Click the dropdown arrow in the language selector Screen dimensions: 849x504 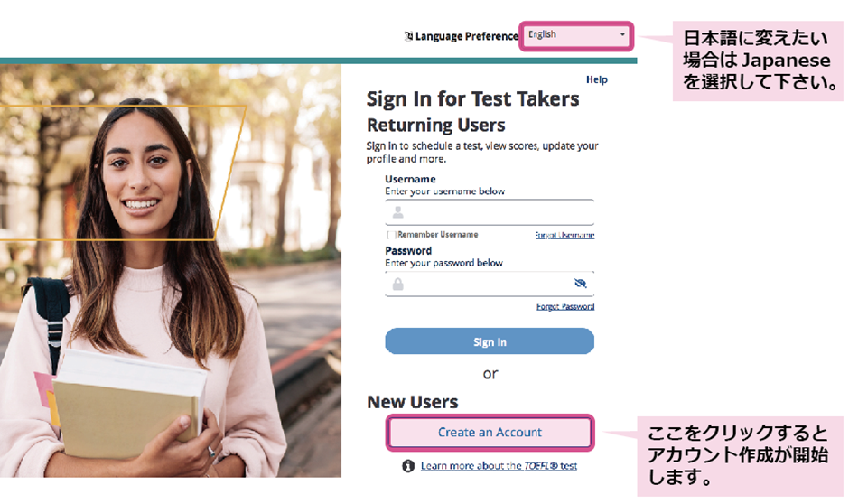(x=622, y=34)
